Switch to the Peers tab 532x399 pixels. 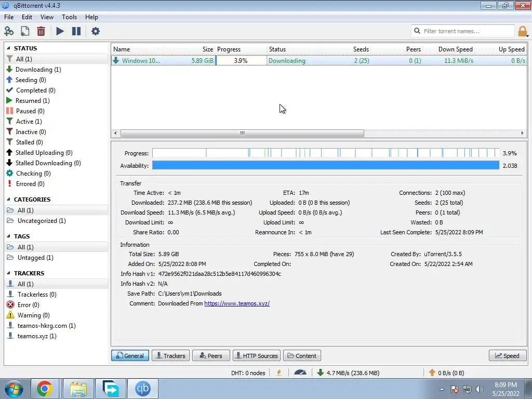[x=211, y=355]
